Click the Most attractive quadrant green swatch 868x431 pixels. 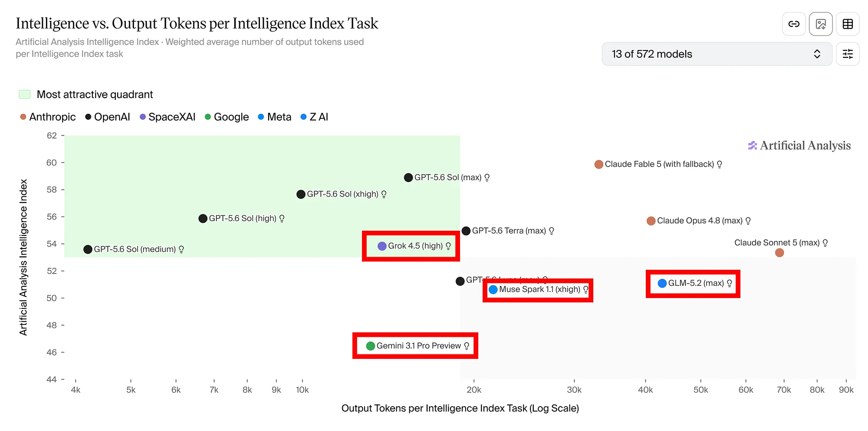point(25,94)
